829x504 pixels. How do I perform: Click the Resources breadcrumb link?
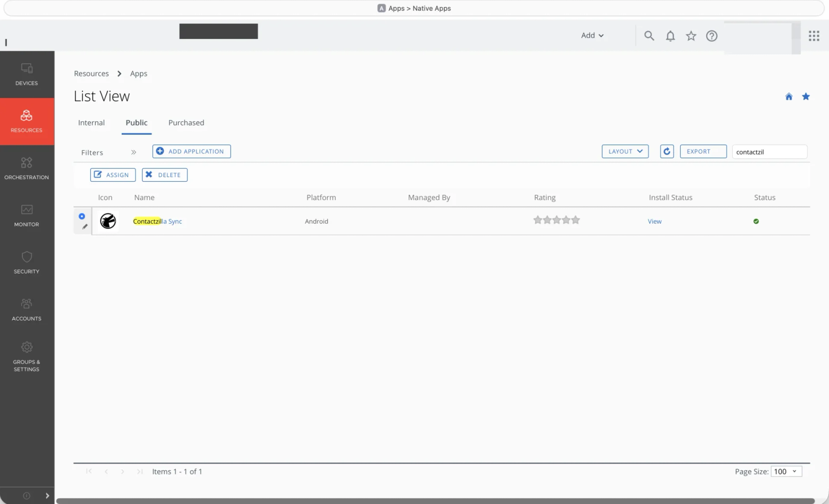point(91,74)
